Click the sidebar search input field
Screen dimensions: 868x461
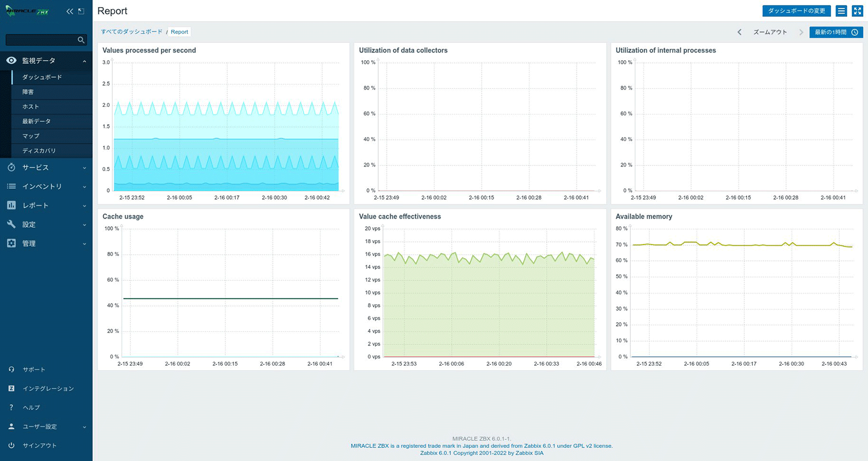coord(41,40)
